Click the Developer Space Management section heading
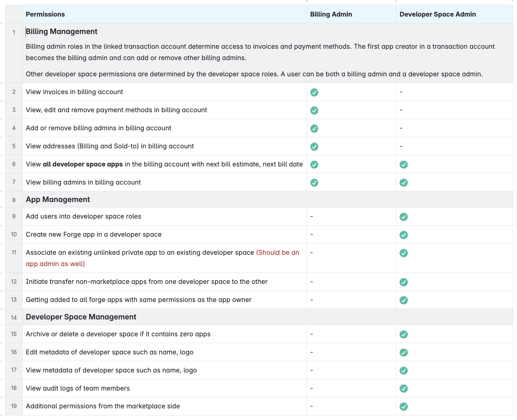Image resolution: width=517 pixels, height=420 pixels. coord(81,317)
